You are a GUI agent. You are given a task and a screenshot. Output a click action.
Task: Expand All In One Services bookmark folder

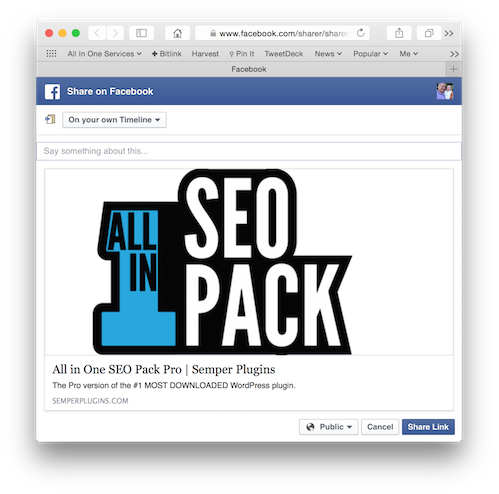(105, 54)
